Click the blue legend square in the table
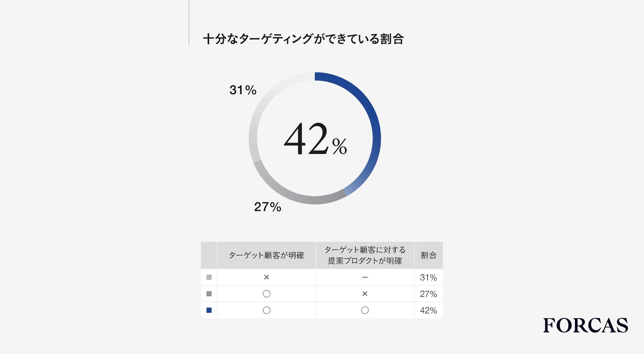 (209, 310)
